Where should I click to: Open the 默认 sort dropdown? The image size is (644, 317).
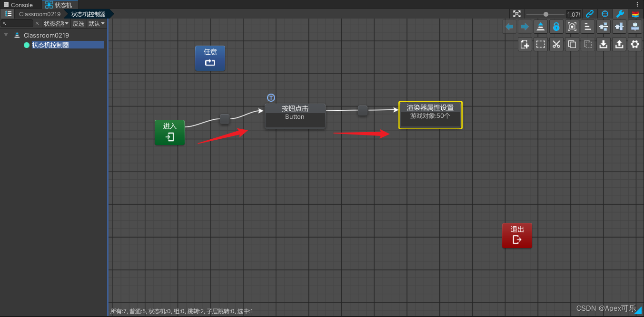[x=97, y=23]
